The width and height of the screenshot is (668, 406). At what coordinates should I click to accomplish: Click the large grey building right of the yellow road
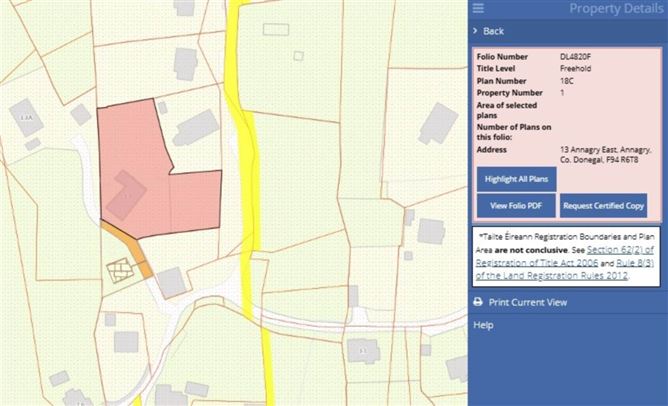(437, 123)
